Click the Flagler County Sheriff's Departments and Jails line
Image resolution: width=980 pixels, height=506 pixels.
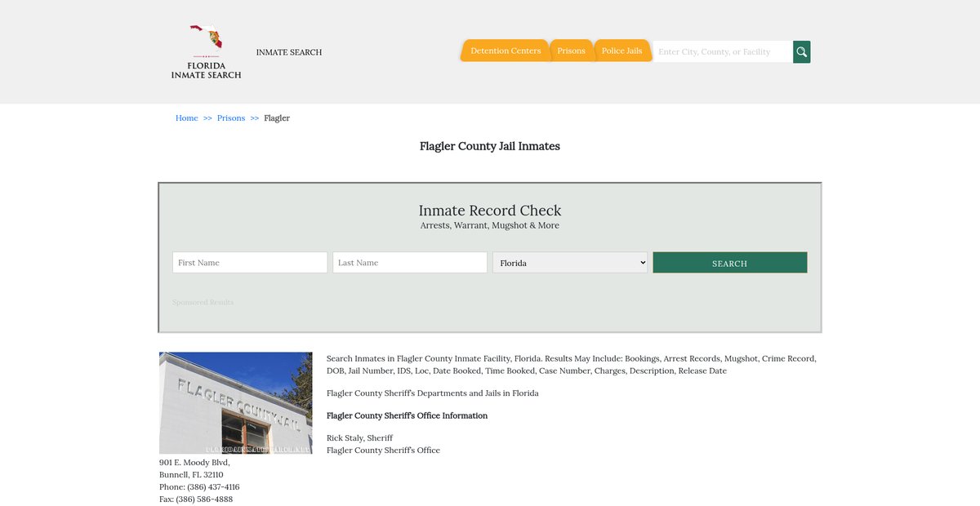433,393
